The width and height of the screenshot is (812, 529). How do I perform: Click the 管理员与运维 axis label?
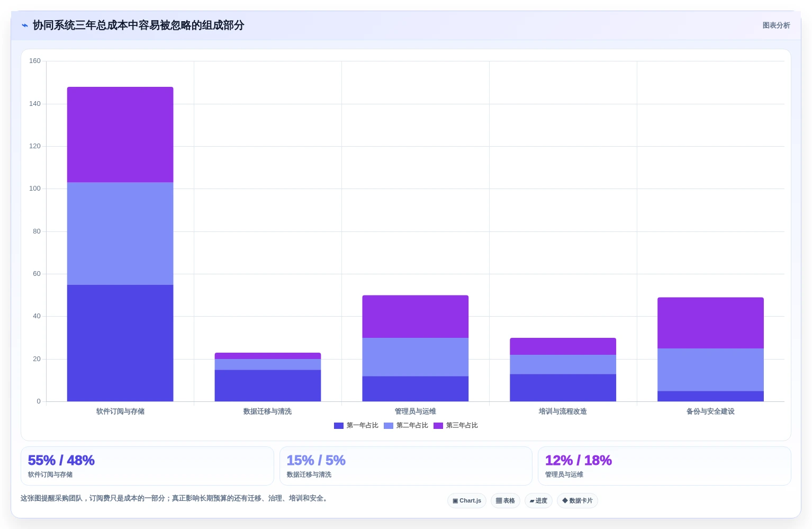pos(416,411)
